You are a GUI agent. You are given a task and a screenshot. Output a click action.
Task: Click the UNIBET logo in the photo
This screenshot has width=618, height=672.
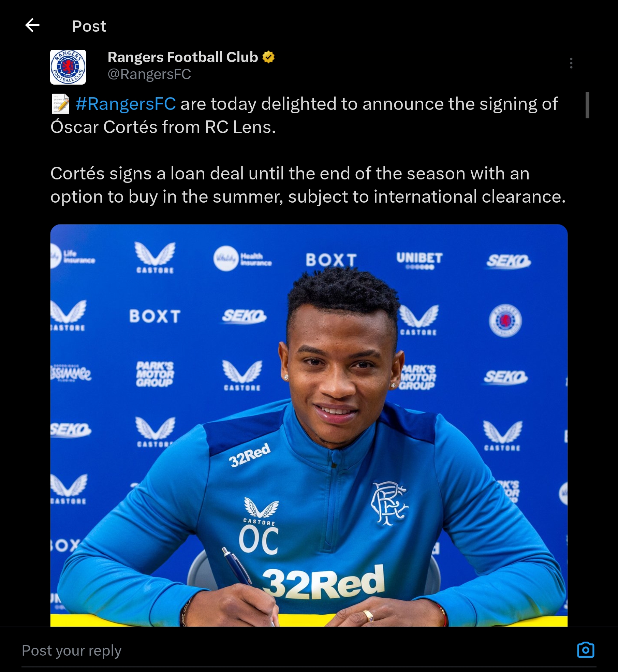coord(419,261)
